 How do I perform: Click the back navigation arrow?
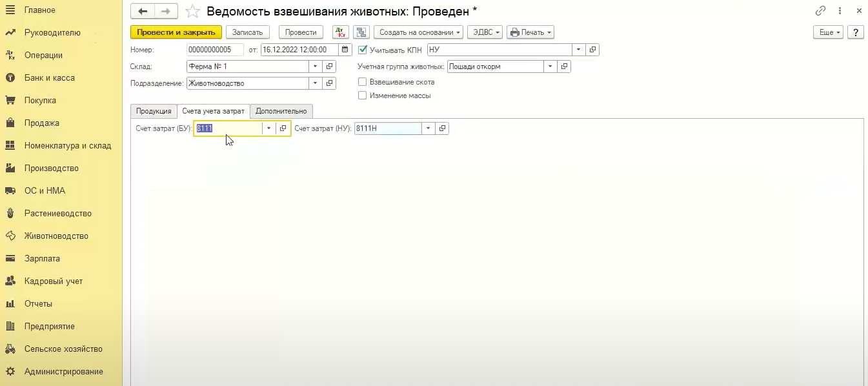(143, 11)
